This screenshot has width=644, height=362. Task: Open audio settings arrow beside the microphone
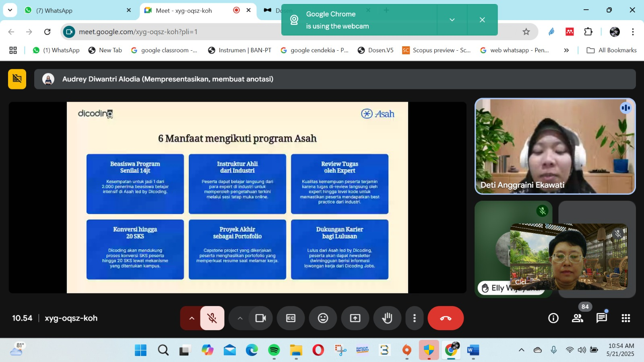[x=192, y=318]
